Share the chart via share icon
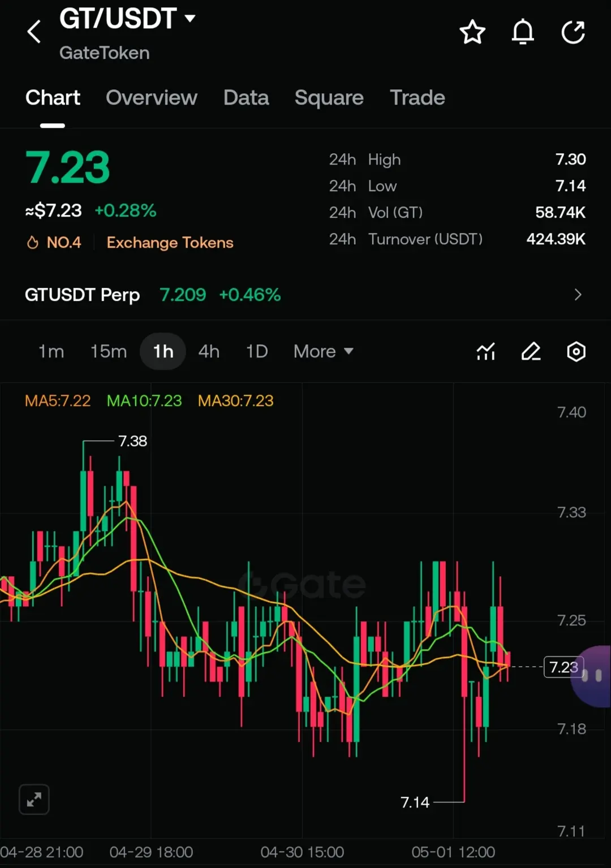 [573, 32]
